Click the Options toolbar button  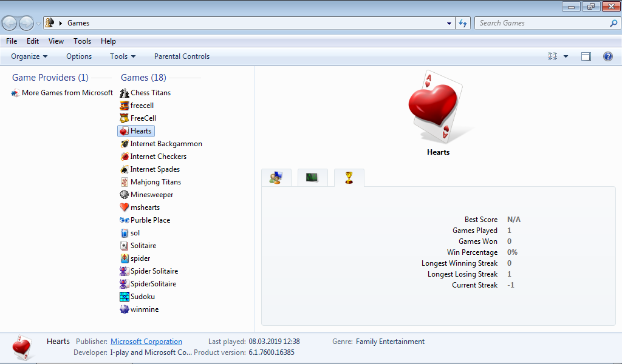click(79, 56)
